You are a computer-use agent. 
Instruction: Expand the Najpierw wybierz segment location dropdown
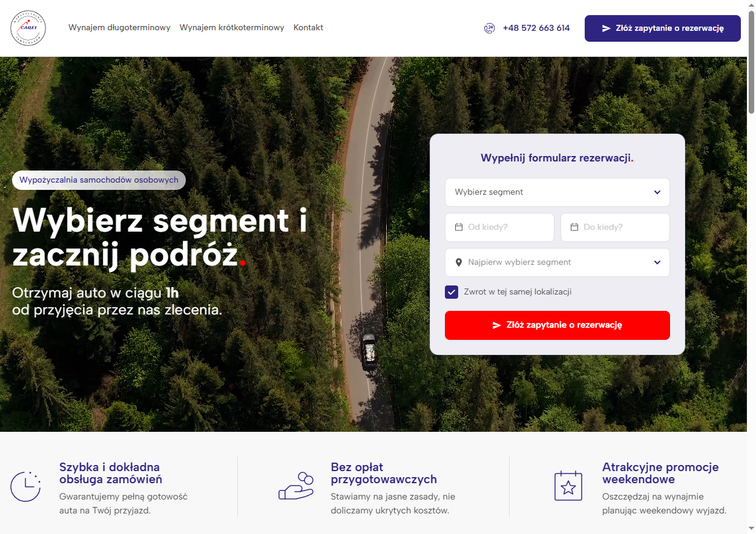click(557, 262)
